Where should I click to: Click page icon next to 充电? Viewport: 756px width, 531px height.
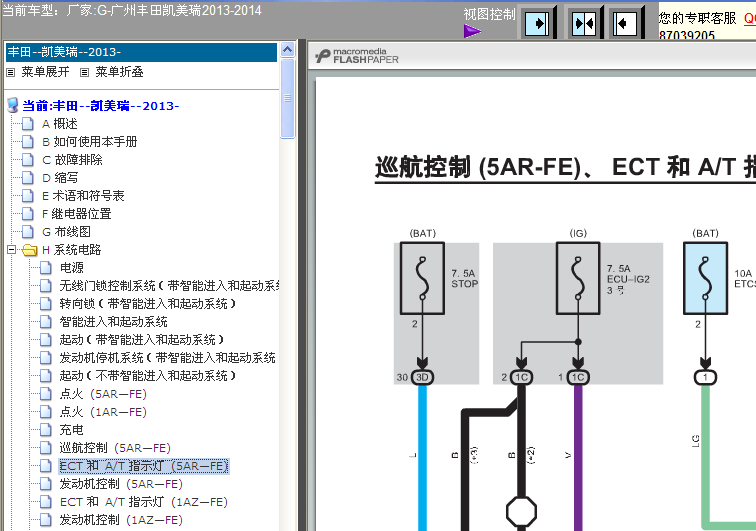(46, 430)
